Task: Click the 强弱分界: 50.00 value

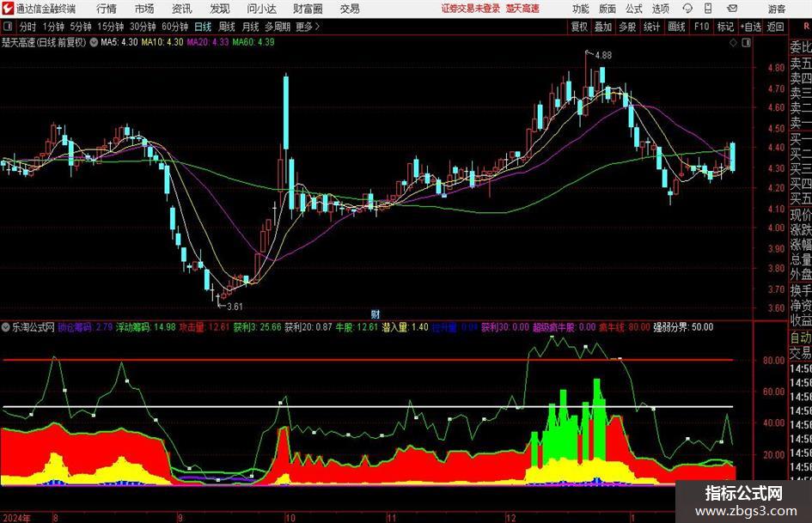Action: coord(683,327)
